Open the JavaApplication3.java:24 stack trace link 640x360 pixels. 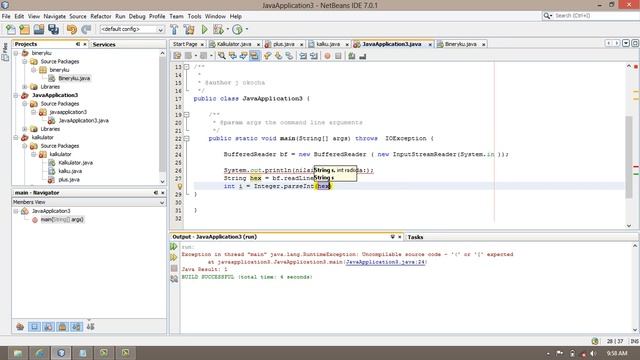pos(385,262)
